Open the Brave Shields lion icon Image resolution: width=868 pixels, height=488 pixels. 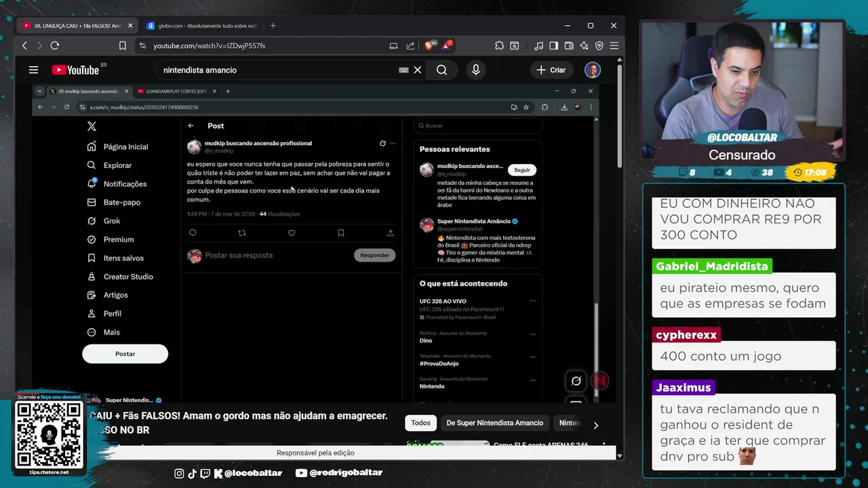[x=429, y=45]
